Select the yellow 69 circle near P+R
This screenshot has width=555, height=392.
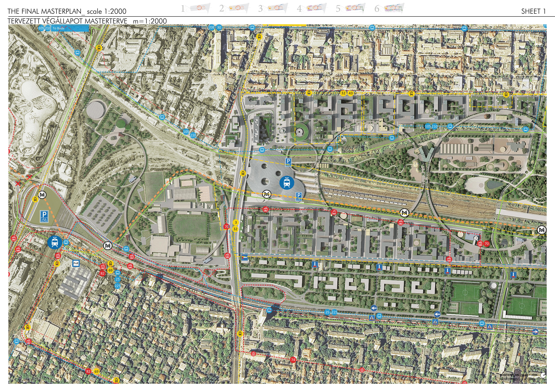[x=111, y=270]
